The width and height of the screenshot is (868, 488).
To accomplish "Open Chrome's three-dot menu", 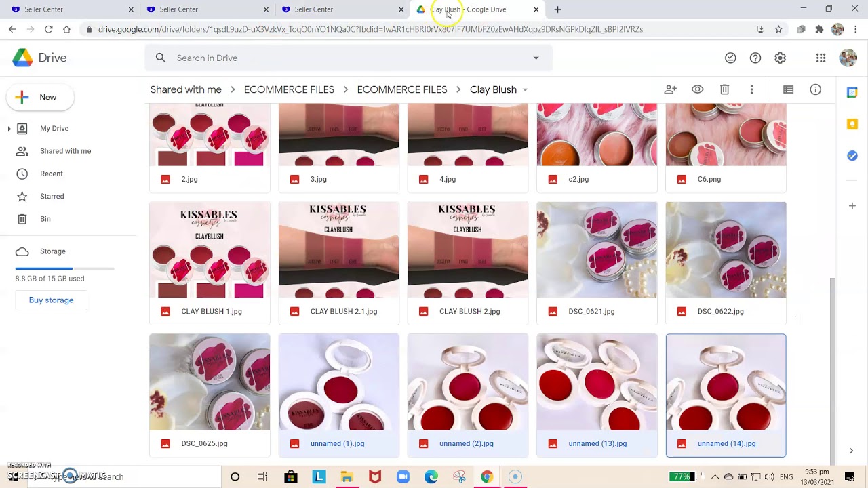I will pyautogui.click(x=856, y=29).
